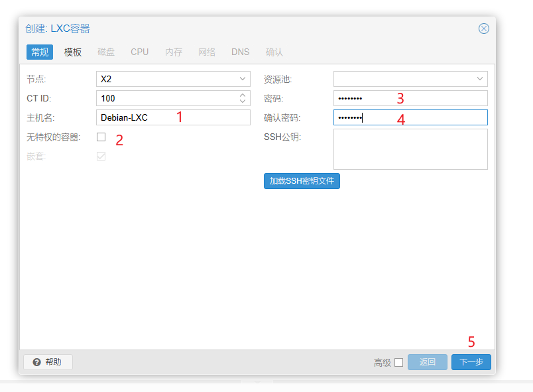Image resolution: width=533 pixels, height=392 pixels.
Task: Click the 返回 back button
Action: (428, 362)
